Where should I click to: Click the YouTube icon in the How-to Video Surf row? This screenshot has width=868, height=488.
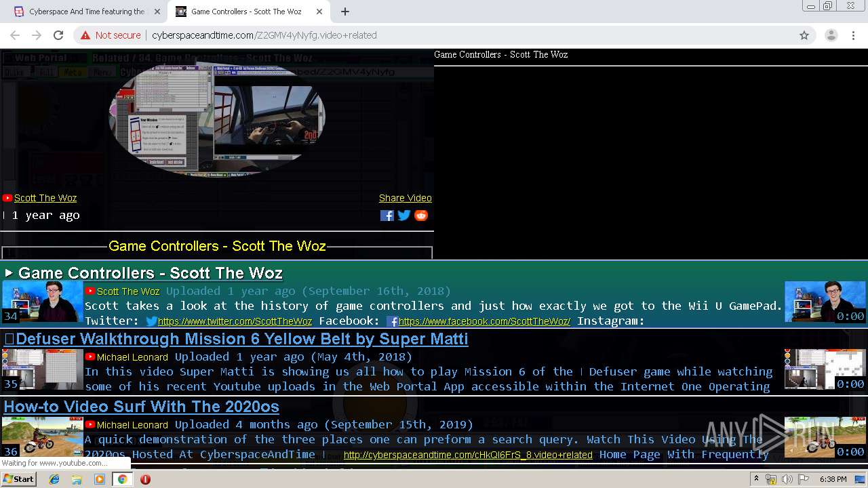[90, 424]
